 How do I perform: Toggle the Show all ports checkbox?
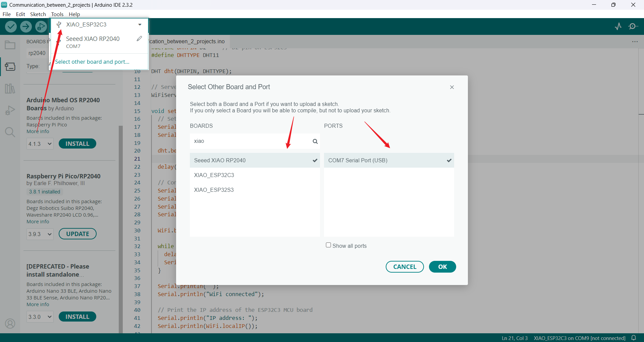(328, 245)
